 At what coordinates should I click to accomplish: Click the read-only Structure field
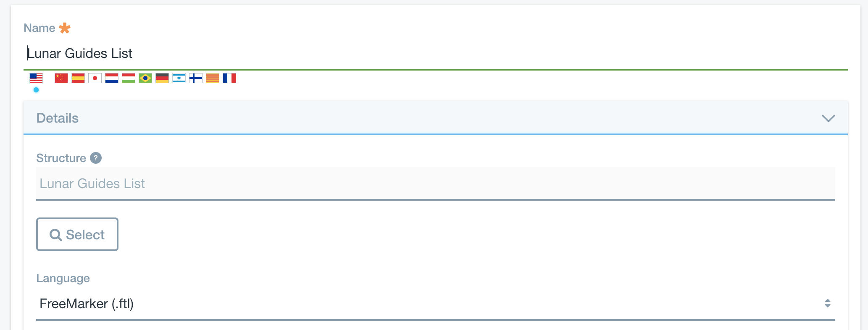[x=435, y=183]
